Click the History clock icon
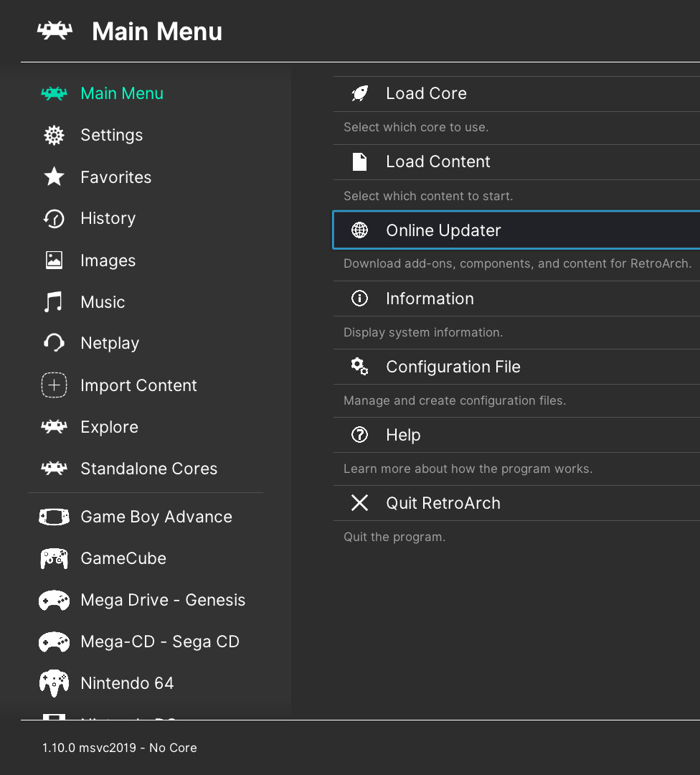 (x=54, y=218)
